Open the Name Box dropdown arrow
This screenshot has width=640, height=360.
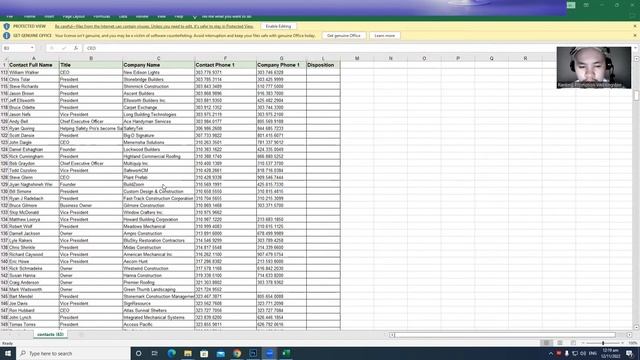(x=32, y=48)
